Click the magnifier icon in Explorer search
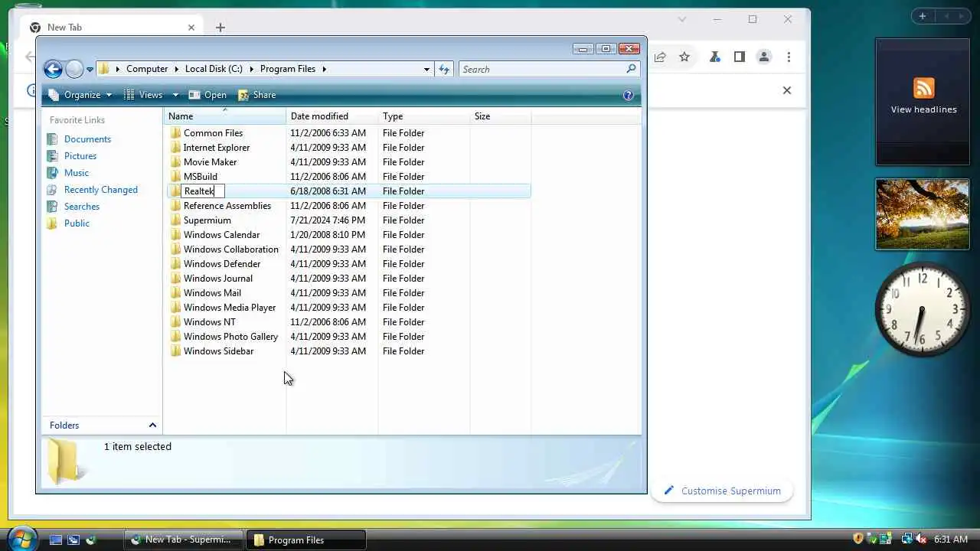Viewport: 980px width, 551px height. (632, 69)
